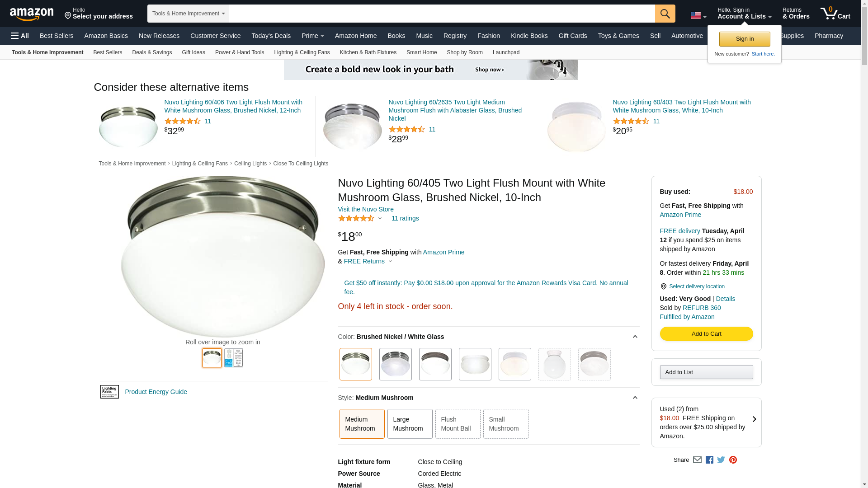
Task: Open Today's Deals in the navigation bar
Action: pos(271,36)
